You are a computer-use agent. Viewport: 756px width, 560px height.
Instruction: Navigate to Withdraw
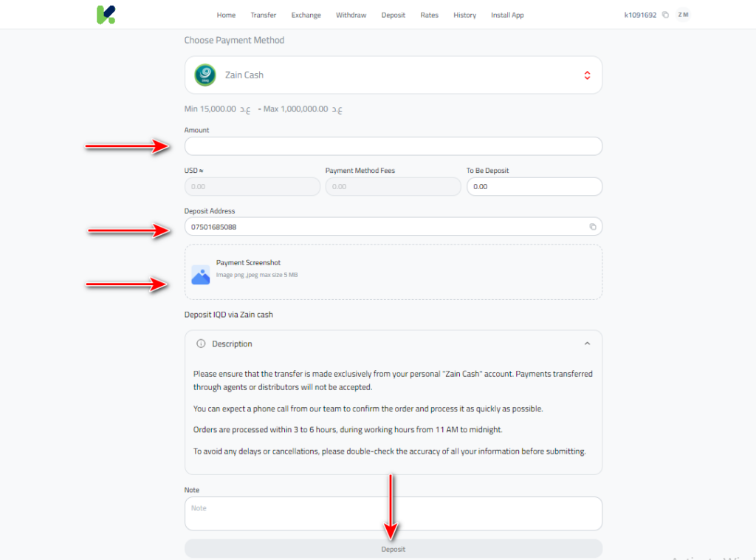[351, 15]
